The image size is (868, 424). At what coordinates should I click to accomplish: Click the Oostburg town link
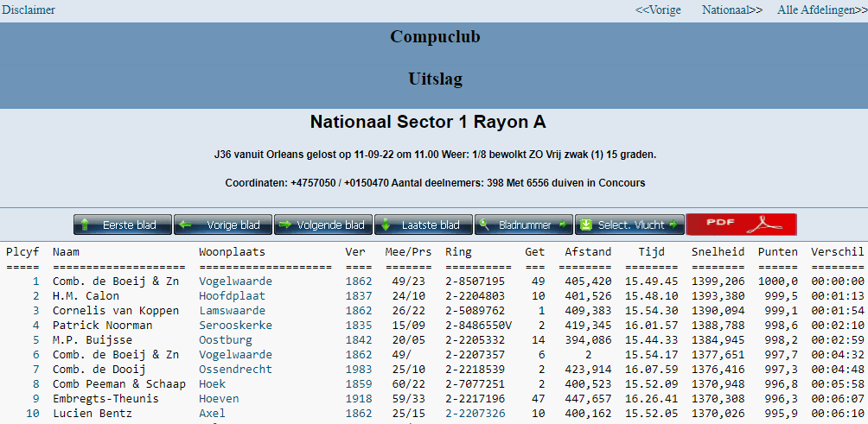[225, 340]
